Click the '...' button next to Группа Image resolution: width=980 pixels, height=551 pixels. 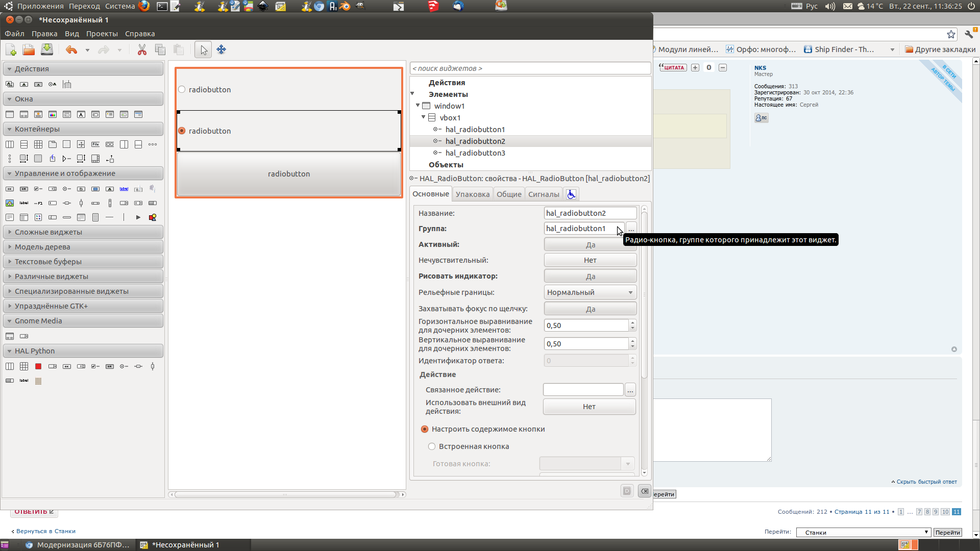point(631,229)
